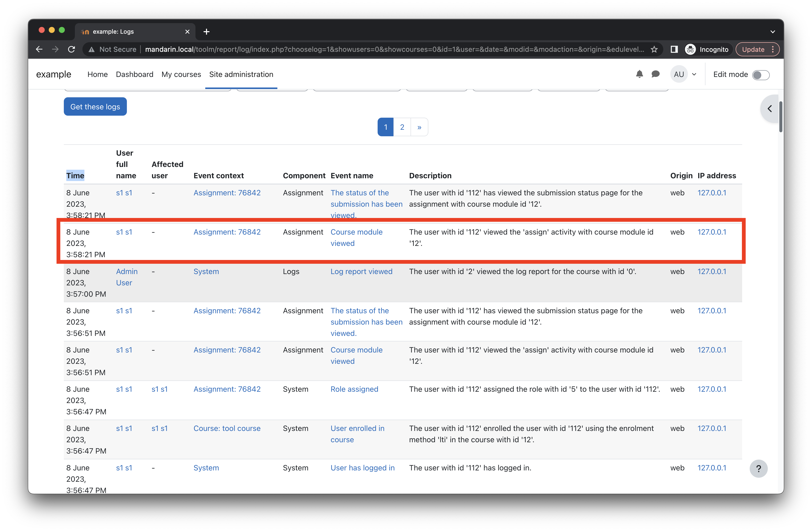Click the Update browser button
812x531 pixels.
[753, 50]
